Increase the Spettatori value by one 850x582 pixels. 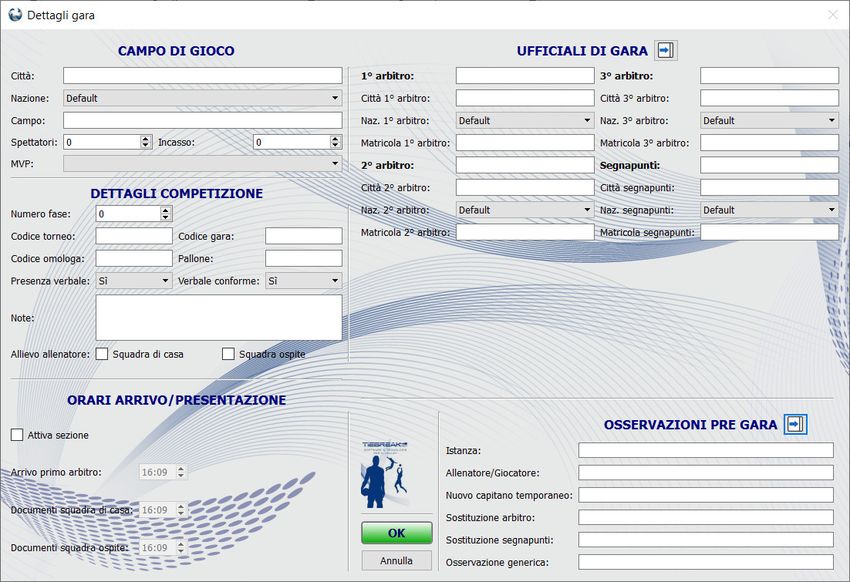pos(146,138)
